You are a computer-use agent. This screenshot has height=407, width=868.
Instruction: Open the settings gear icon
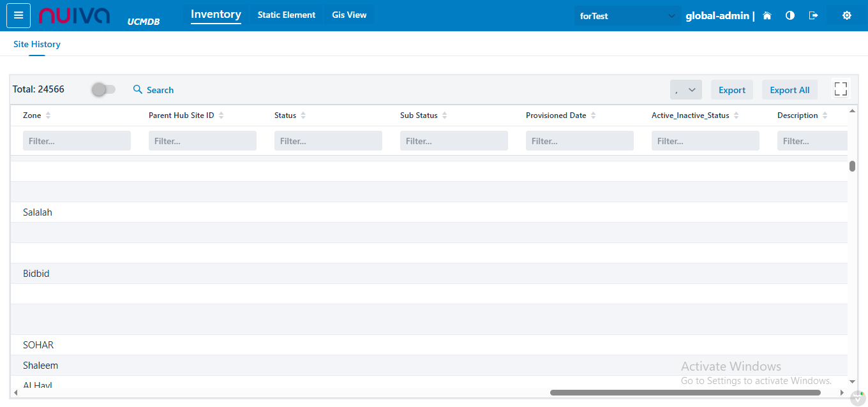847,16
